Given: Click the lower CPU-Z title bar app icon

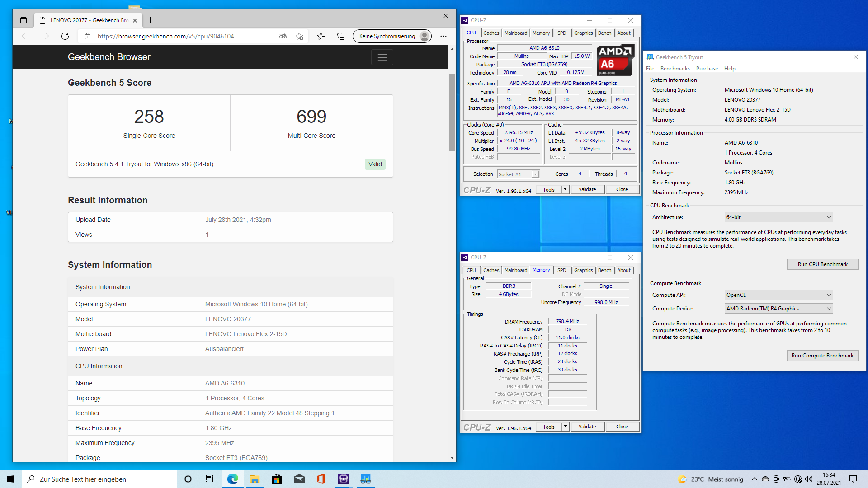Looking at the screenshot, I should pyautogui.click(x=465, y=258).
